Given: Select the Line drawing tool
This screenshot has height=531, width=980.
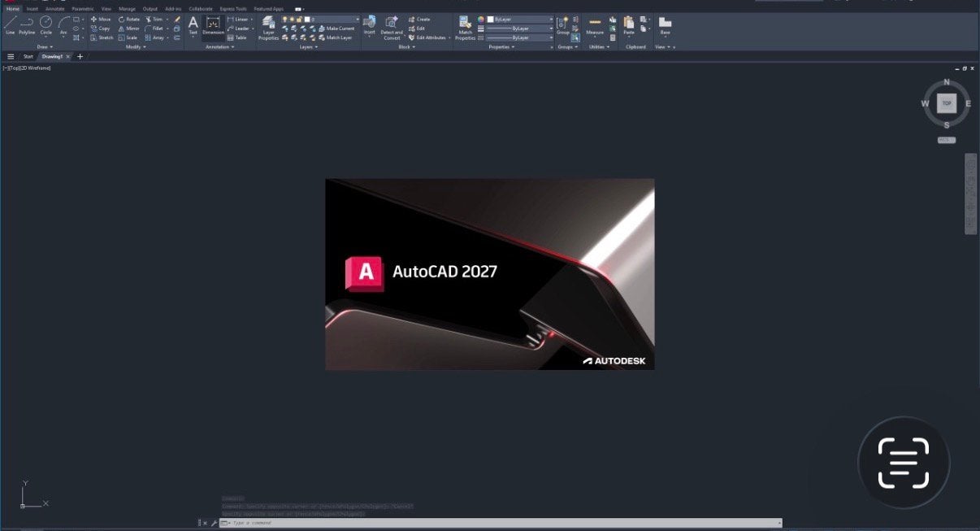Looking at the screenshot, I should click(10, 25).
